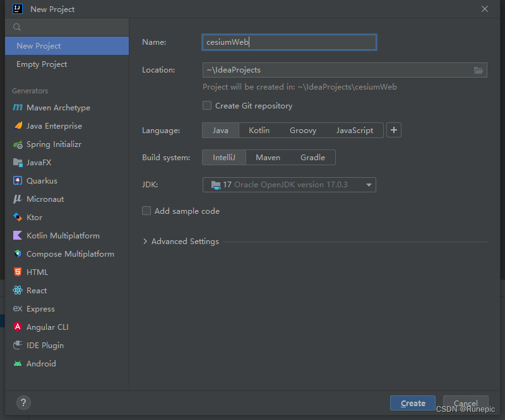Viewport: 505px width, 420px height.
Task: Expand Advanced Settings section
Action: pos(145,242)
